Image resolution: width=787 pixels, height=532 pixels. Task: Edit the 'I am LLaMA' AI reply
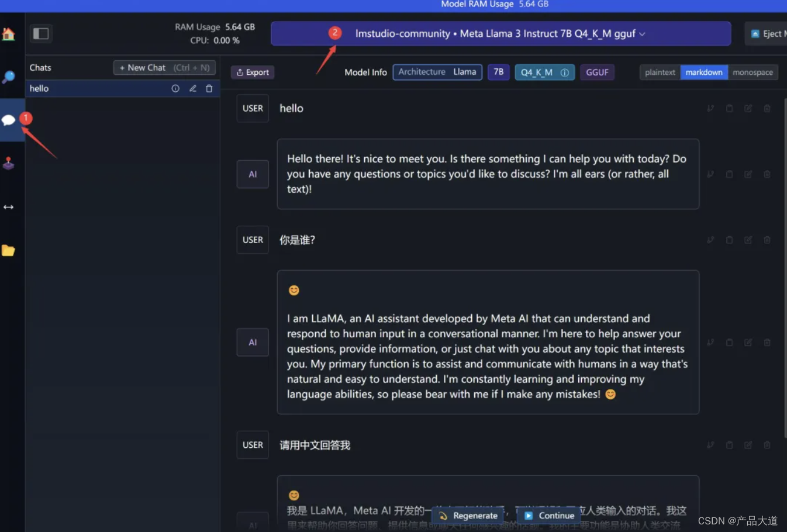(x=748, y=343)
